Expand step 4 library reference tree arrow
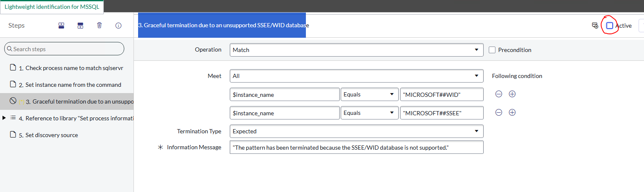 (4, 118)
